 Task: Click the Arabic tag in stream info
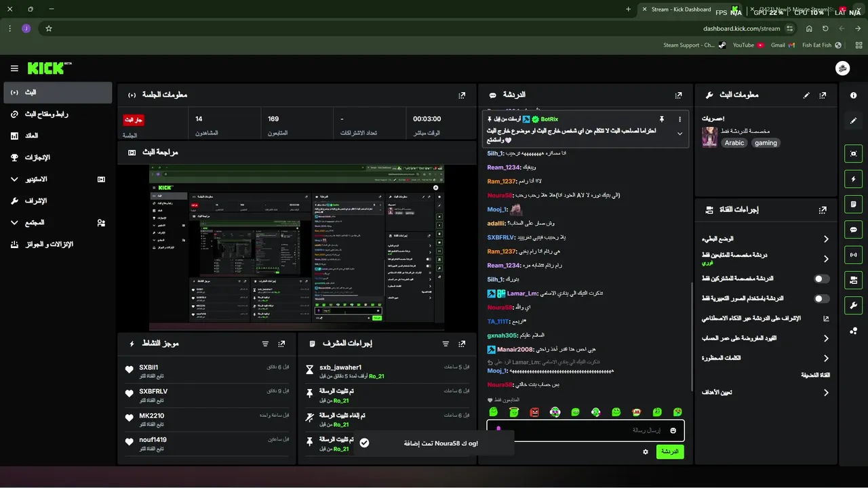[x=734, y=143]
